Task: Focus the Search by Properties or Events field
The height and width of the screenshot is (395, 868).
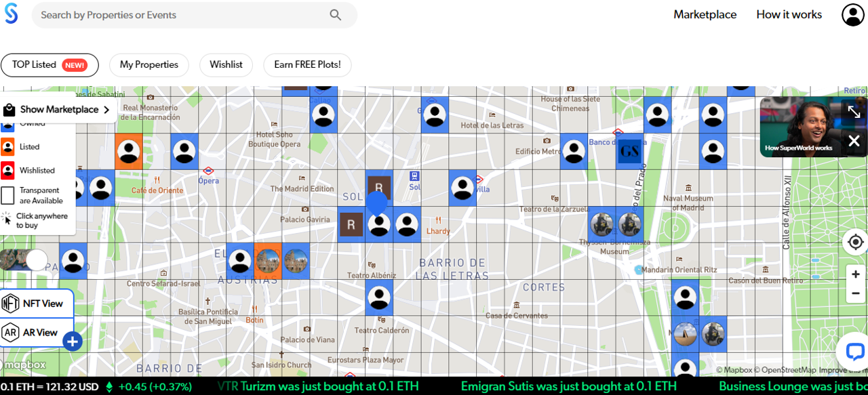Action: pos(180,15)
